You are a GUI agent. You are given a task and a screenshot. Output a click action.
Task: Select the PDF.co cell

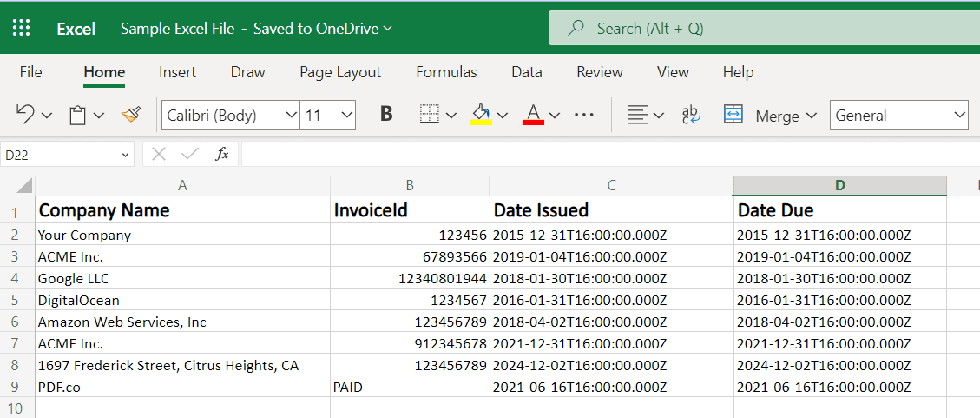(182, 388)
